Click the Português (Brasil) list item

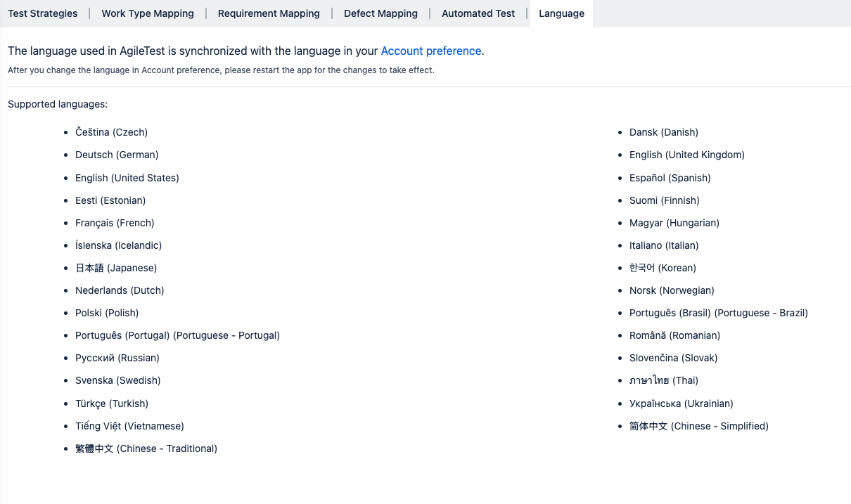coord(718,313)
